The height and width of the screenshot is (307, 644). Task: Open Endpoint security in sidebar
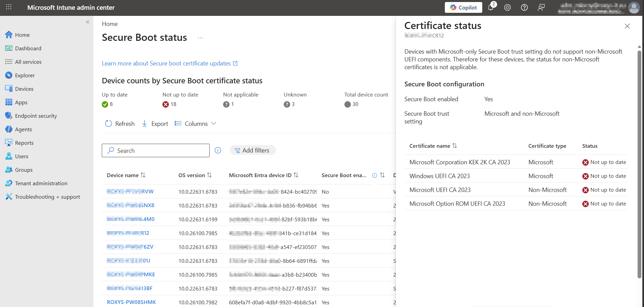[x=36, y=116]
